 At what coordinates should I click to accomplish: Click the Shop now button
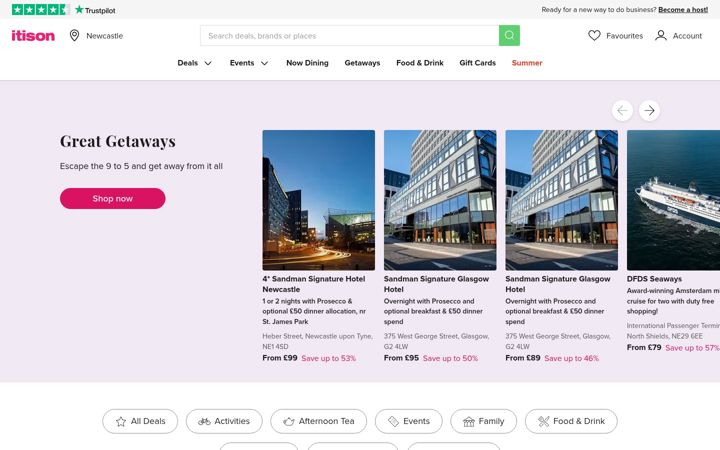click(x=112, y=198)
